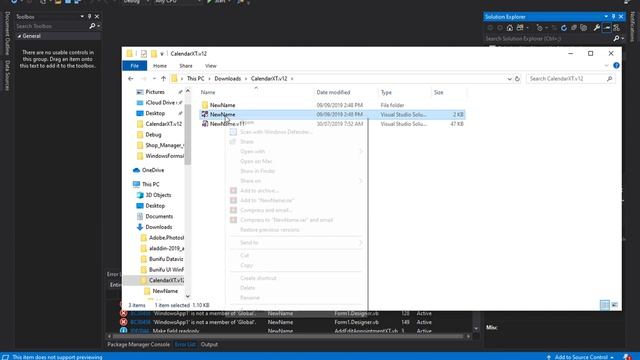
Task: Click the Up arrow in File Explorer
Action: (163, 79)
